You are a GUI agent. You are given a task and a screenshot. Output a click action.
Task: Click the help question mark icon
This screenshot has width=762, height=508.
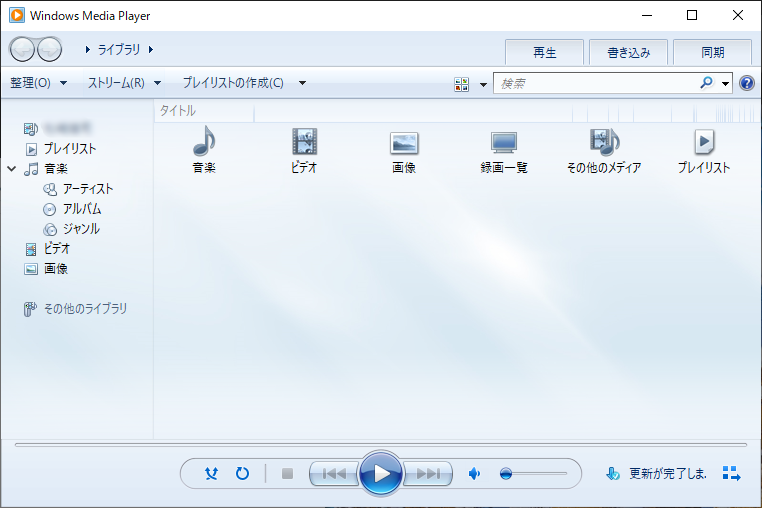click(x=746, y=83)
